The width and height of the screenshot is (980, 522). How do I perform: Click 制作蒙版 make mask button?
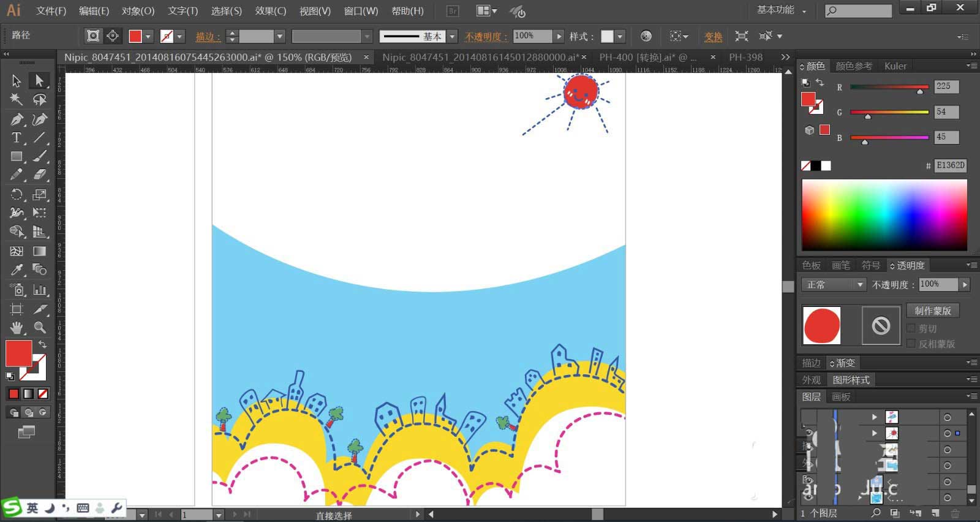point(933,311)
